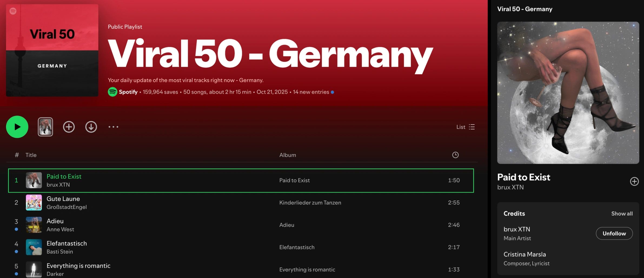Open the Spotify profile link
Viewport: 644px width, 278px height.
pyautogui.click(x=128, y=92)
